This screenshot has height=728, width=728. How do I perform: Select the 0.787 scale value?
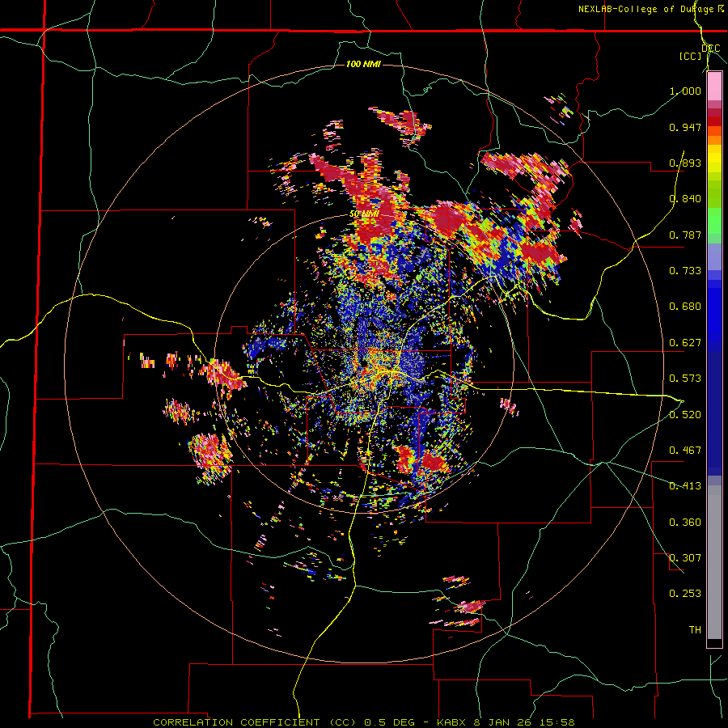coord(685,235)
